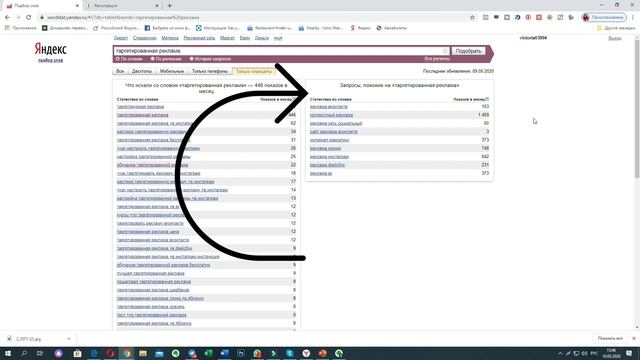The image size is (640, 360).
Task: Switch to the Все devices tab
Action: pyautogui.click(x=120, y=71)
